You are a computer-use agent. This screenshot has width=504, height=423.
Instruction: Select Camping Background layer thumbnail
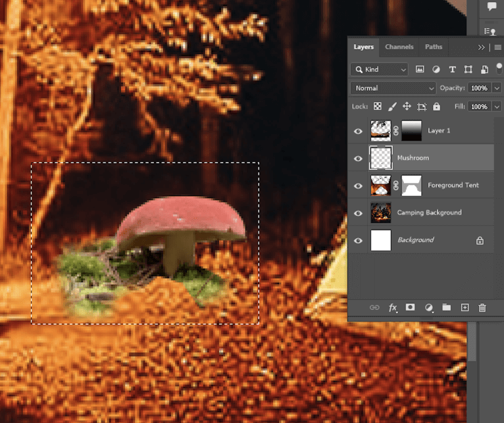point(381,212)
